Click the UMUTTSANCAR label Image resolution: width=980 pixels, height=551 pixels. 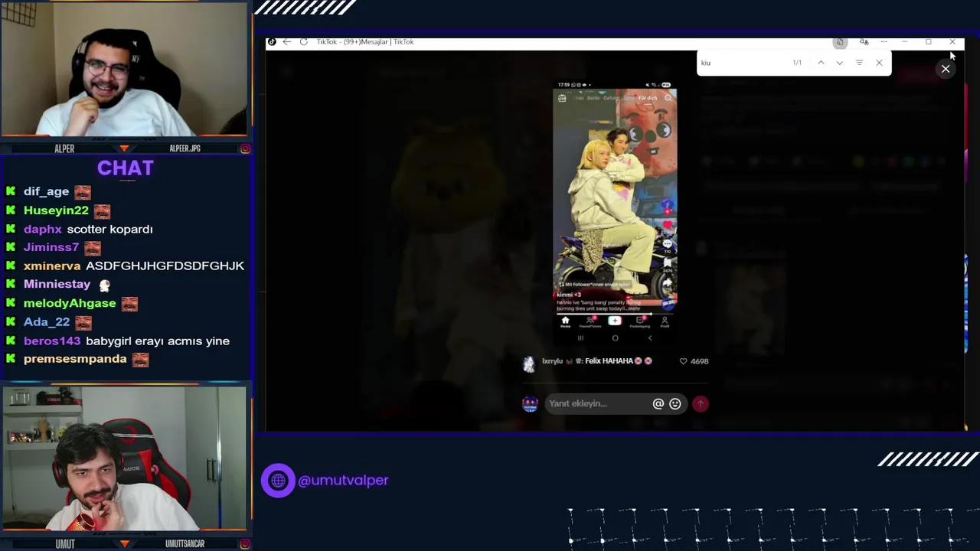(x=185, y=544)
